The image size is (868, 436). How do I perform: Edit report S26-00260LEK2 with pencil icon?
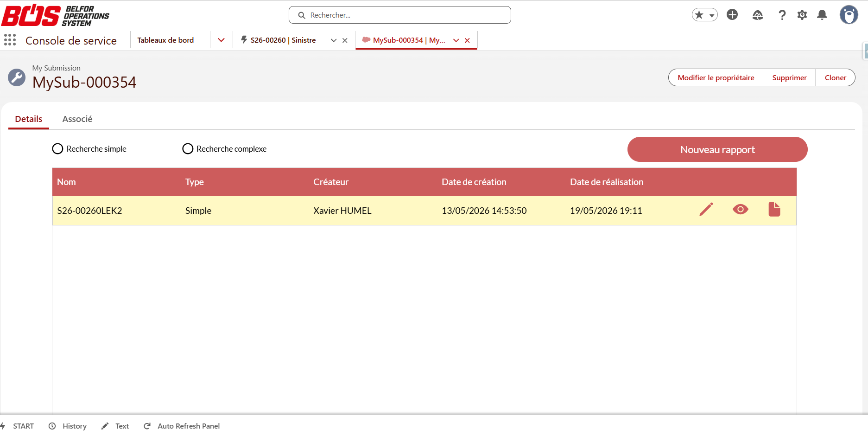(x=706, y=210)
